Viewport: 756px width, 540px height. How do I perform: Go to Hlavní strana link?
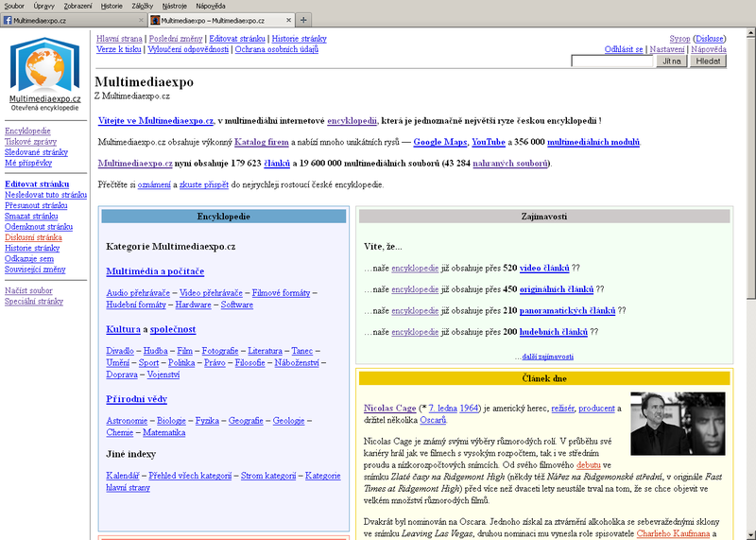pyautogui.click(x=119, y=39)
